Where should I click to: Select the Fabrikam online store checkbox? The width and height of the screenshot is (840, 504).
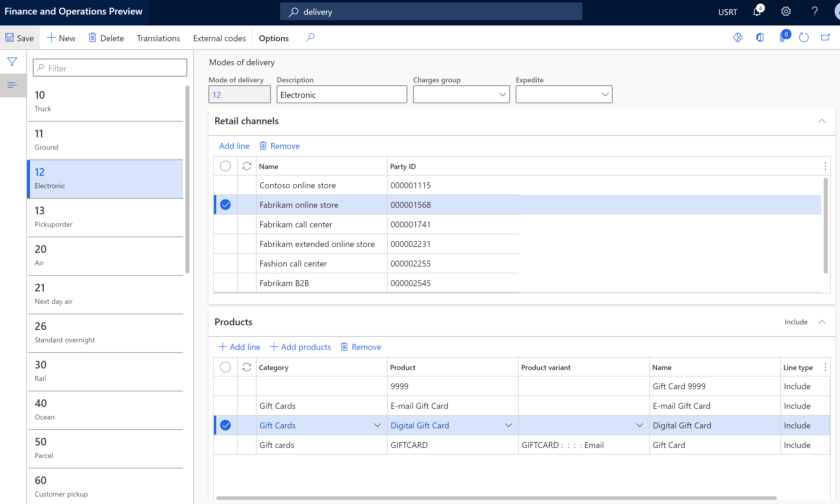(x=226, y=205)
